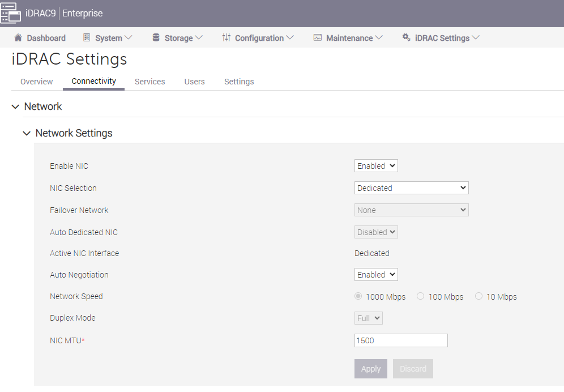
Task: Open the Auto Negotiation dropdown
Action: 376,274
